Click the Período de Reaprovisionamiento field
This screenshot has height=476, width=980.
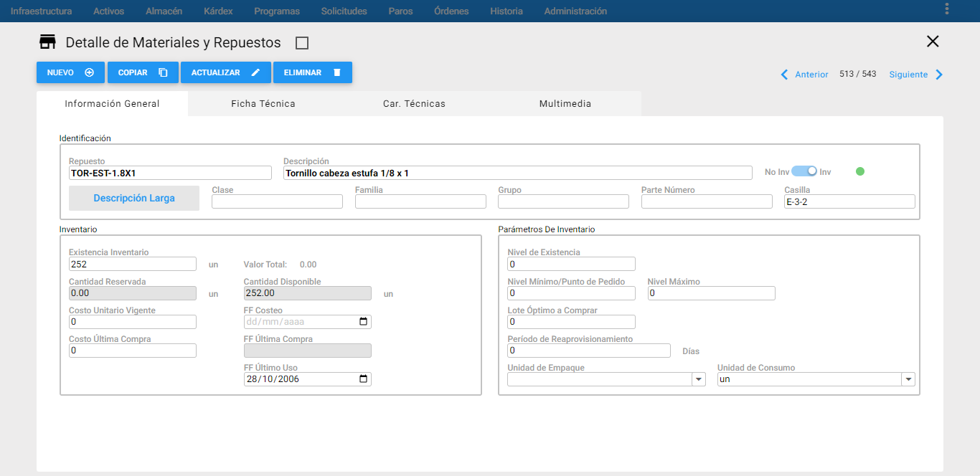pos(588,351)
